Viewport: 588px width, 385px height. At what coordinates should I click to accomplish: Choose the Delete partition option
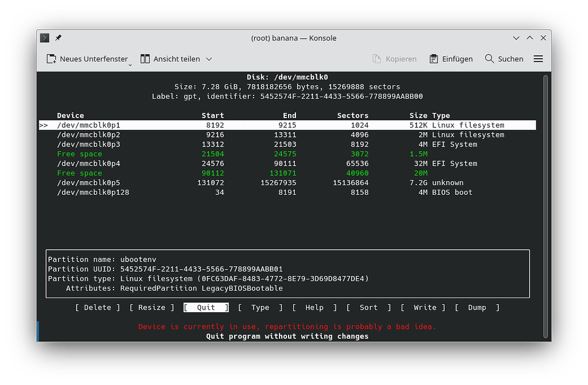[97, 307]
